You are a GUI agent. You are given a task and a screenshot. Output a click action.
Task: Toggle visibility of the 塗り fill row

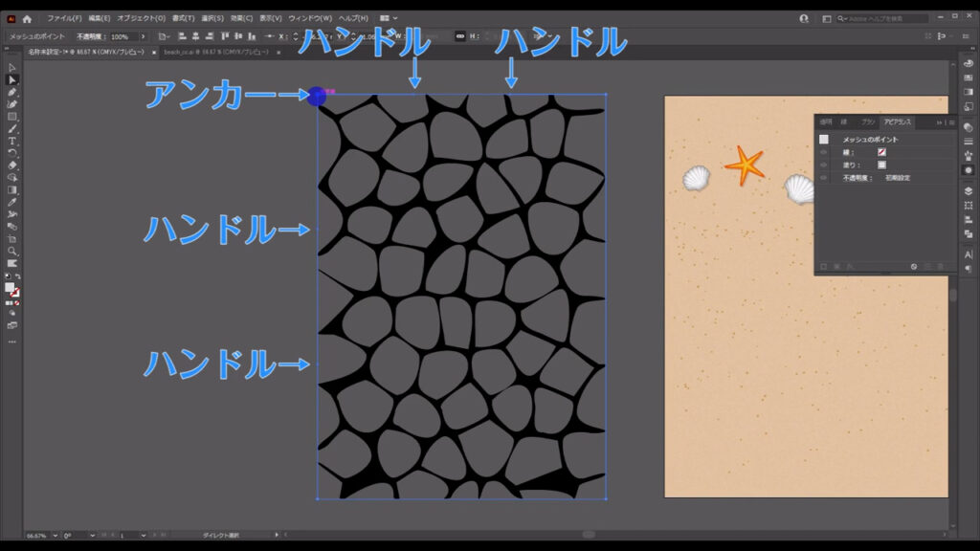tap(822, 164)
